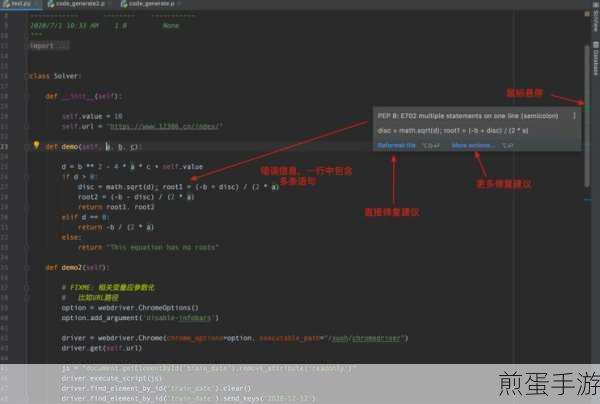
Task: Click line number 23 in the gutter
Action: (5, 147)
